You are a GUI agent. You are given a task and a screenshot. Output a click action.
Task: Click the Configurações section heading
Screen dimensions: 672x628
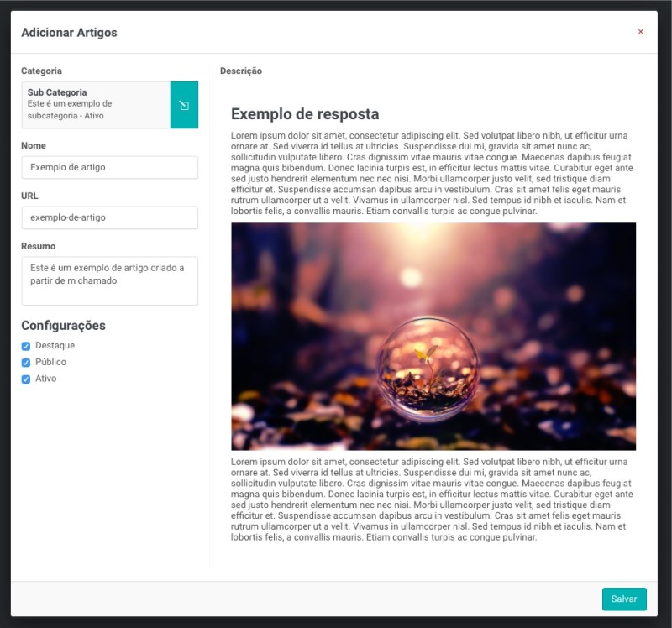[63, 326]
